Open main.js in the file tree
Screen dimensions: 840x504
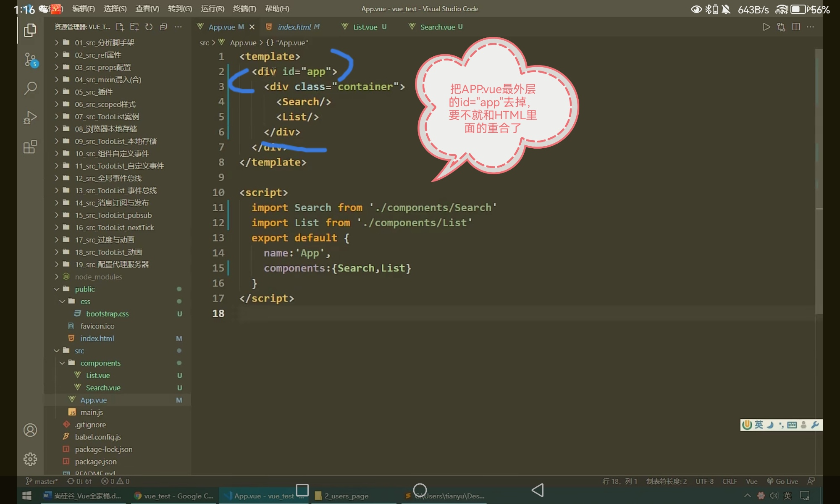point(92,412)
